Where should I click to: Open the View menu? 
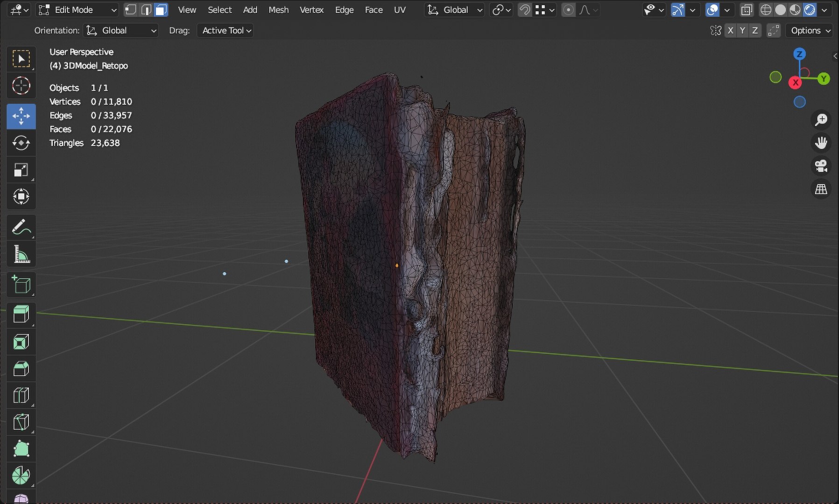(187, 10)
